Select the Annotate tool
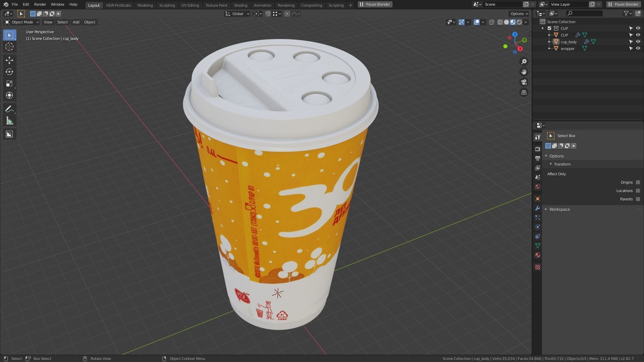The width and height of the screenshot is (644, 362). click(x=9, y=109)
